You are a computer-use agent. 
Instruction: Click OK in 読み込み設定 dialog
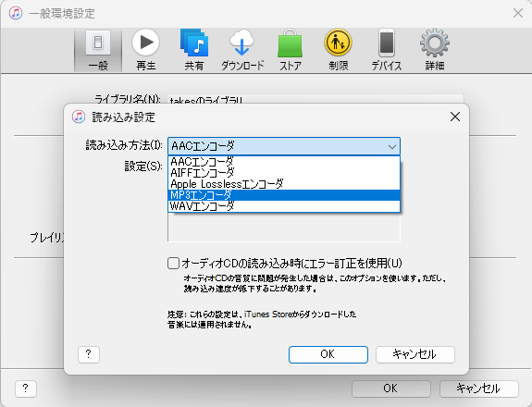pos(328,354)
